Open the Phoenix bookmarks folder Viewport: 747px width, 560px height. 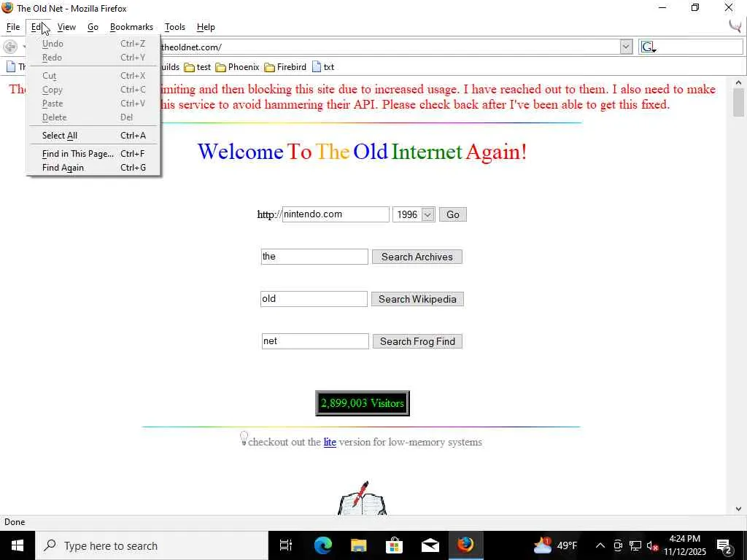(x=237, y=67)
